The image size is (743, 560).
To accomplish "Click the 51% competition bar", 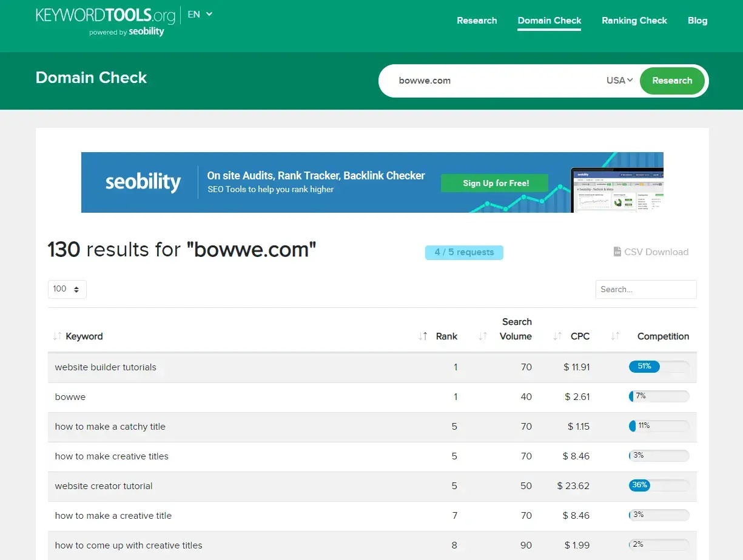I will click(659, 367).
